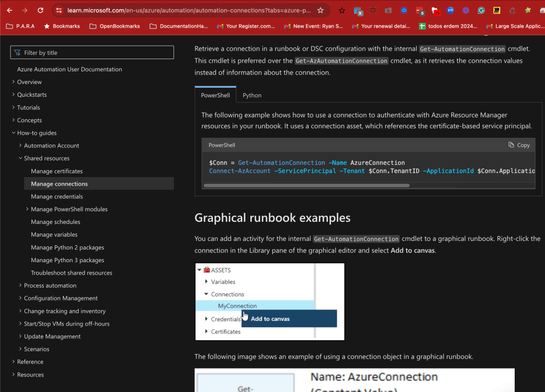Open Manage Python 3 packages article
The image size is (545, 392).
pyautogui.click(x=68, y=260)
